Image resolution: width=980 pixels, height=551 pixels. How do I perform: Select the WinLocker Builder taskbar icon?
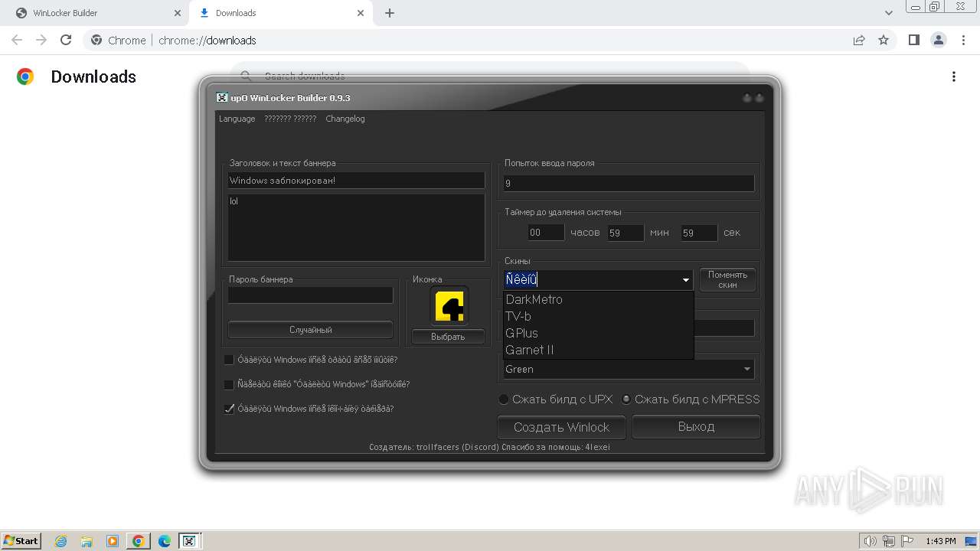[189, 541]
